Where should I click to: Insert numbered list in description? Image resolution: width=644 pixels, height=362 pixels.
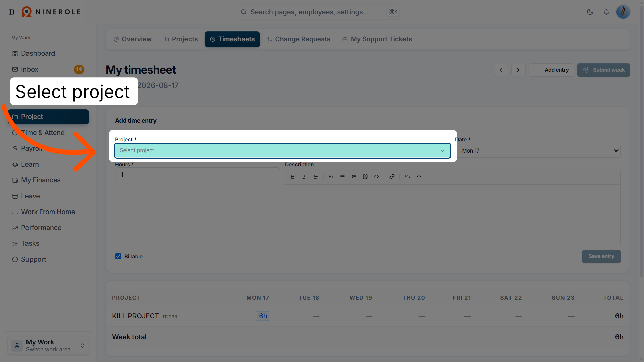[x=354, y=177]
